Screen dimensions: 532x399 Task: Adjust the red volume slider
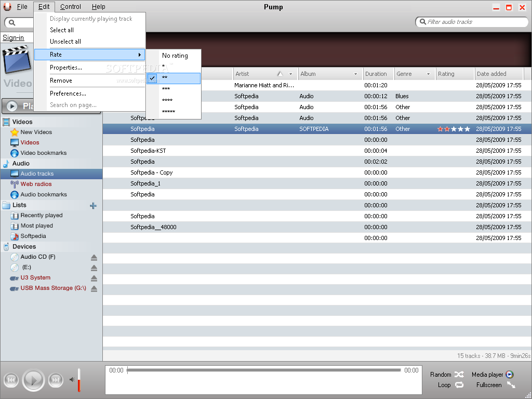(79, 380)
